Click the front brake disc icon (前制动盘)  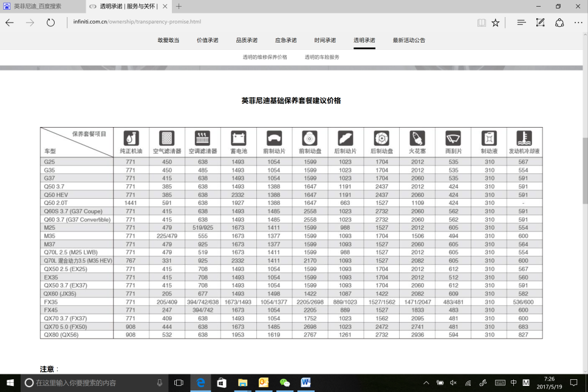click(310, 138)
